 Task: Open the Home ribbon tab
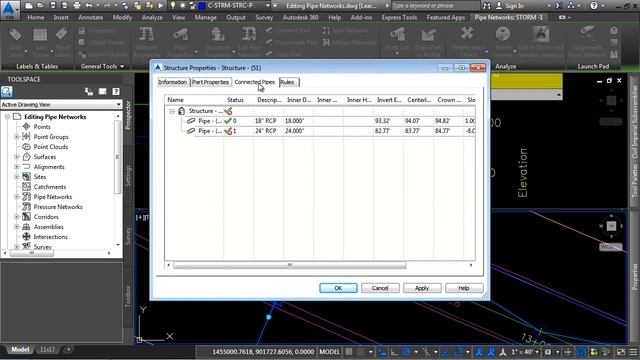[36, 18]
